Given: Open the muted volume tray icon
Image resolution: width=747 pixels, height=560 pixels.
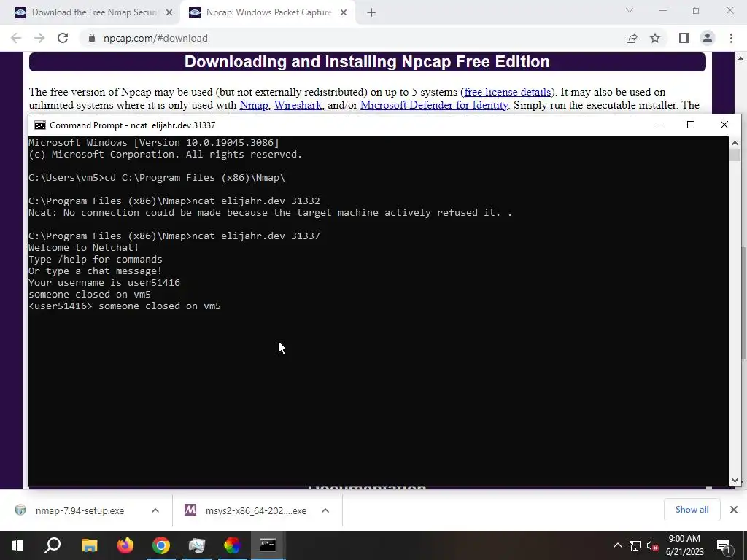Looking at the screenshot, I should pyautogui.click(x=653, y=545).
